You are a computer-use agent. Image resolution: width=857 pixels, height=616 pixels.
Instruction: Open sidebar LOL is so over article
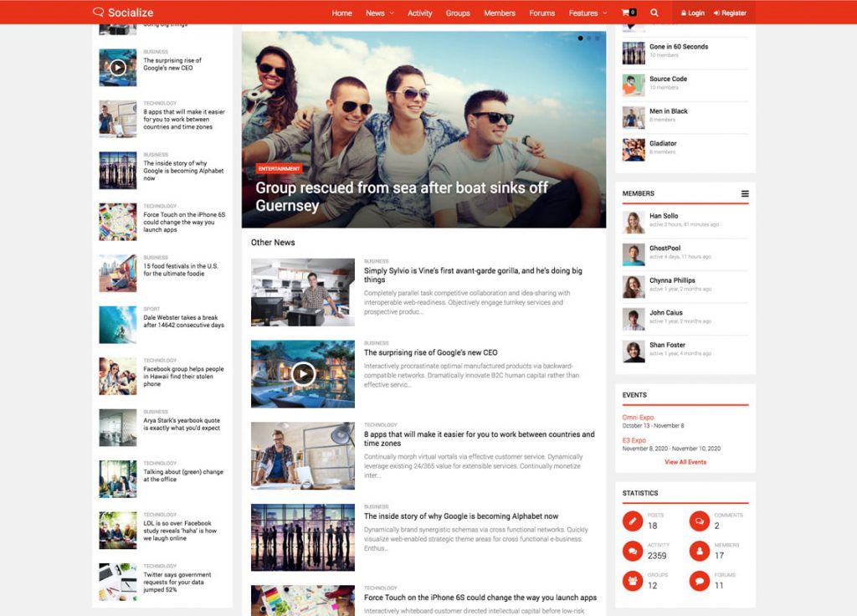(x=180, y=531)
